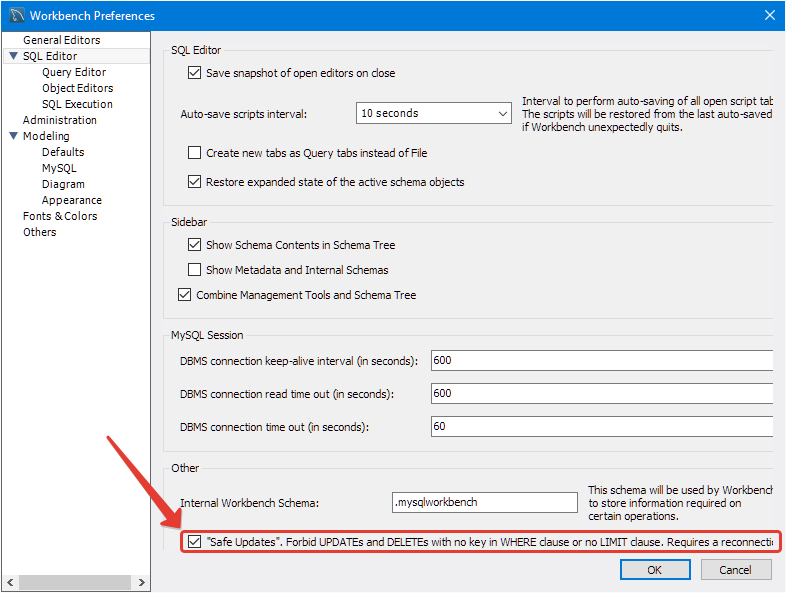The width and height of the screenshot is (786, 593).
Task: Open the Appearance page under Modeling
Action: 72,201
